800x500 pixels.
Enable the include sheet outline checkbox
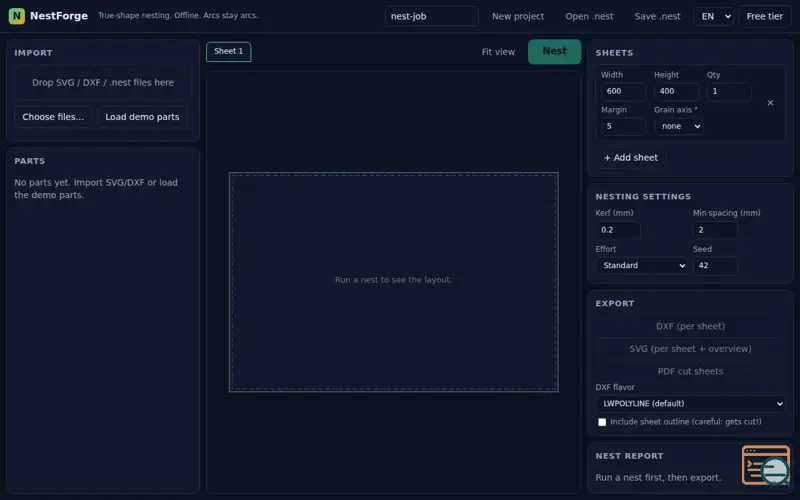tap(602, 422)
